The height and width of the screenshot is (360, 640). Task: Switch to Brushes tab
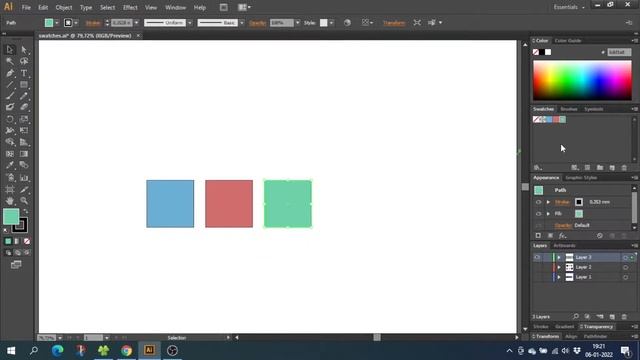coord(569,109)
